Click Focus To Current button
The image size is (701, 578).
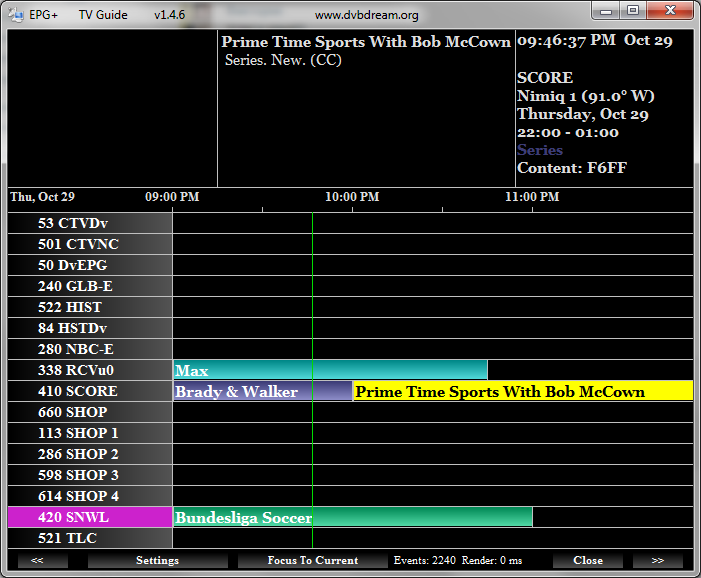point(312,561)
